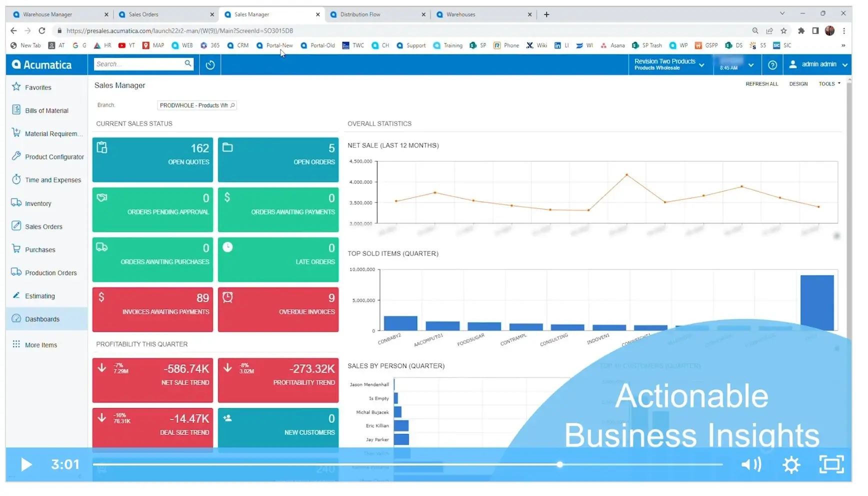Open Invoices Awaiting Payments tile
The image size is (868, 496).
pos(152,309)
